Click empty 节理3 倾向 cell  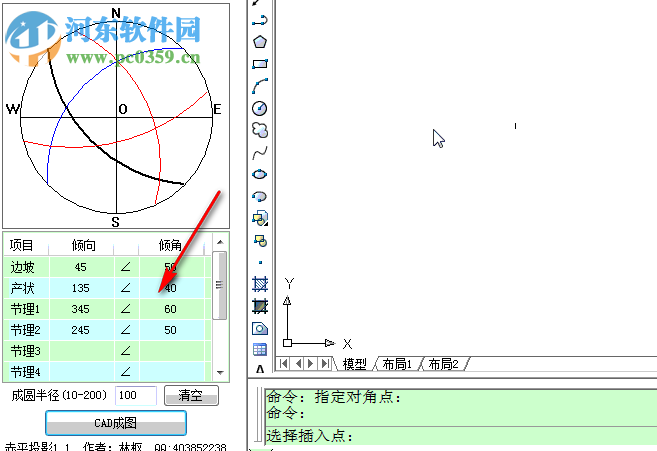click(81, 351)
